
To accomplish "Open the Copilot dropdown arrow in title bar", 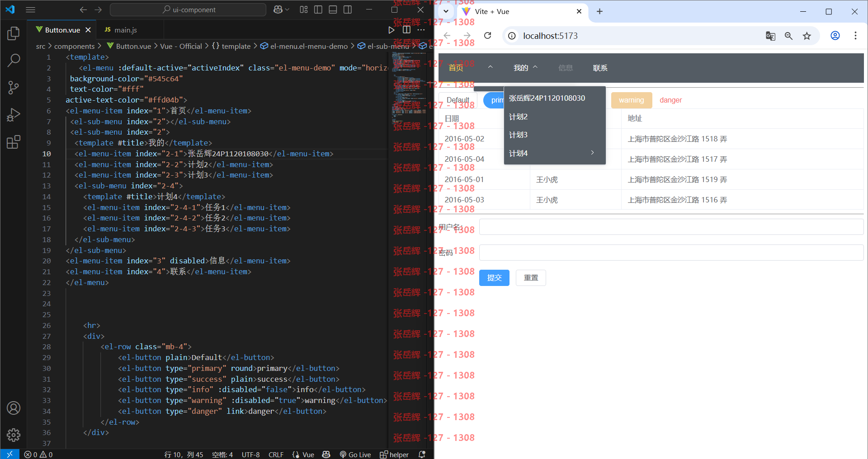I will [x=288, y=9].
